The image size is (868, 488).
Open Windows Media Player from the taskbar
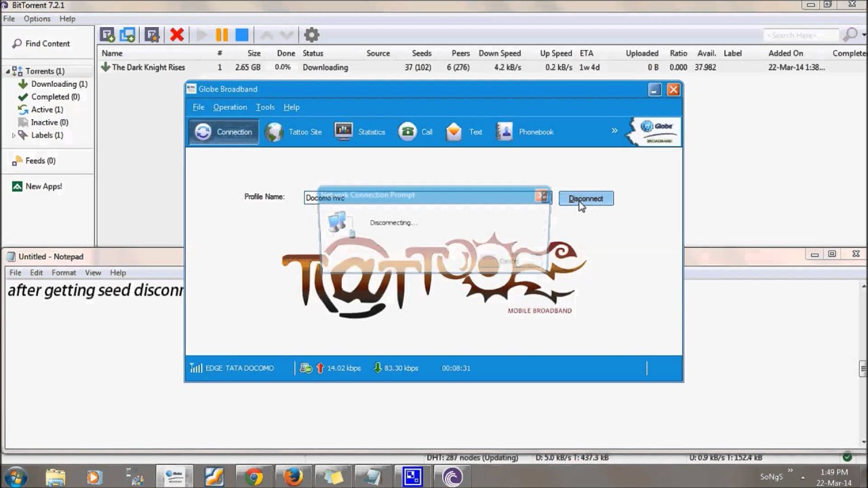[x=94, y=477]
